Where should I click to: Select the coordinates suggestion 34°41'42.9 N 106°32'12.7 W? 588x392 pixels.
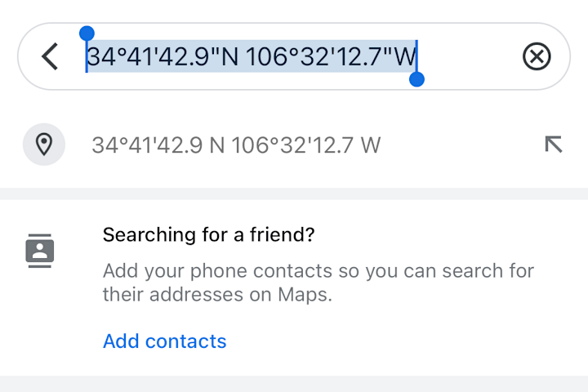[x=294, y=145]
